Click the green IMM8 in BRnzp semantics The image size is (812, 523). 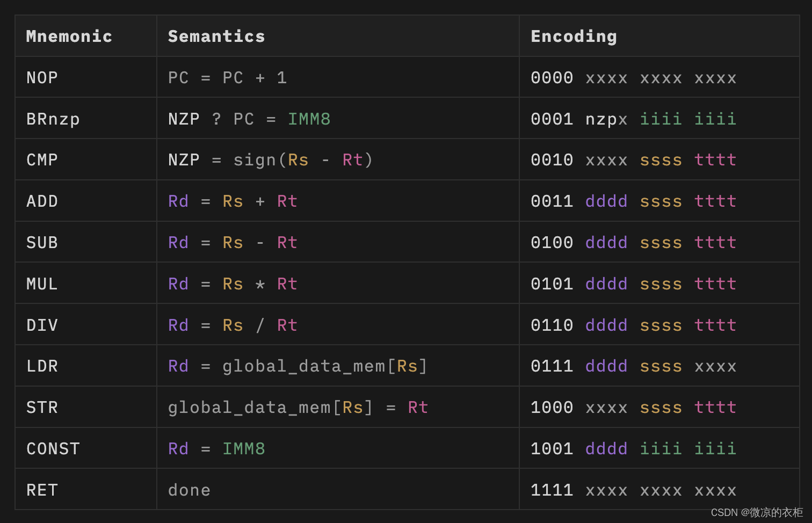[x=309, y=119]
